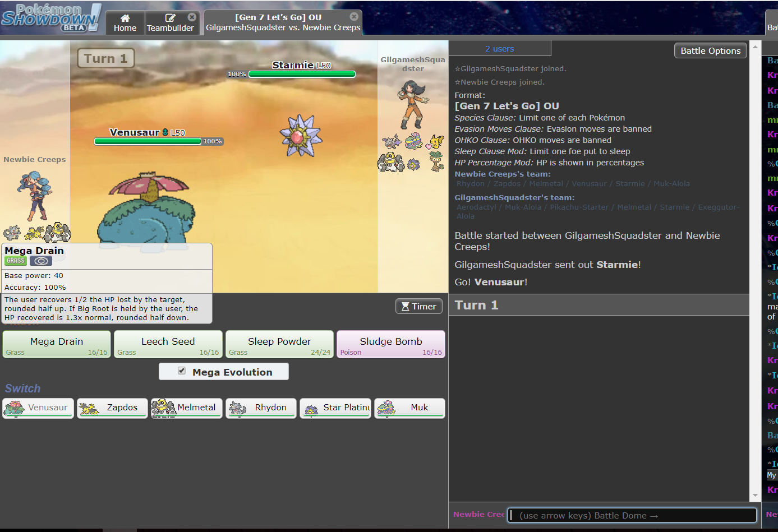The image size is (778, 532).
Task: Select Venusaur in the Switch row
Action: pyautogui.click(x=38, y=408)
